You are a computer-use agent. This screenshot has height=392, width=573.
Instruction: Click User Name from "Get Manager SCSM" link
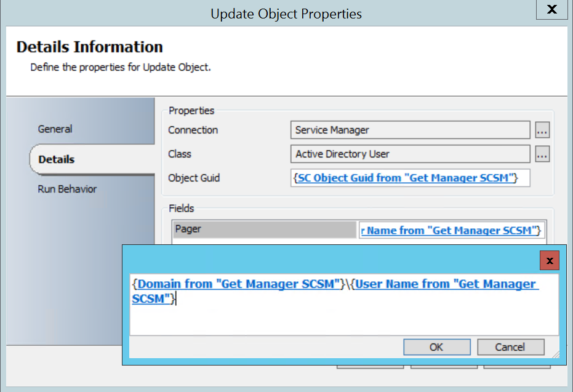click(446, 284)
